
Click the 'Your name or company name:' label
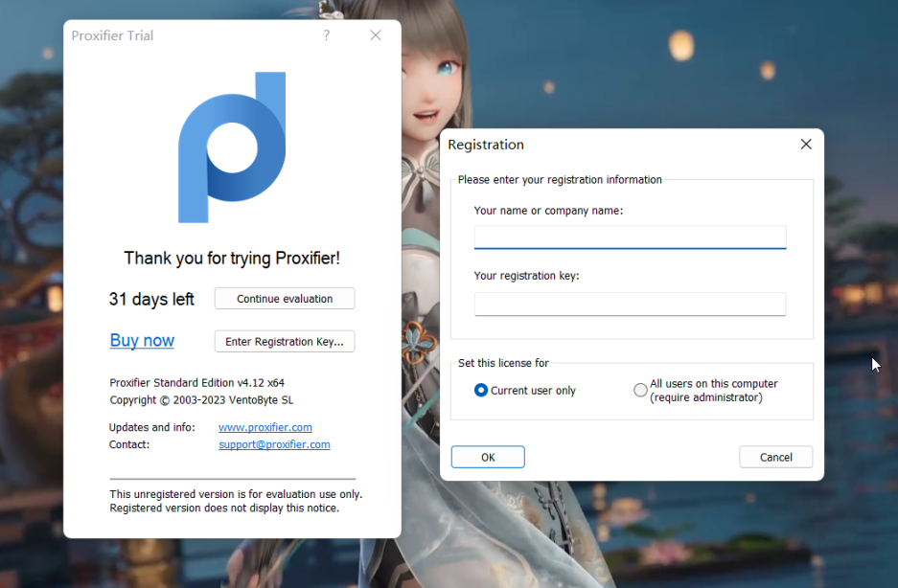[x=548, y=211]
